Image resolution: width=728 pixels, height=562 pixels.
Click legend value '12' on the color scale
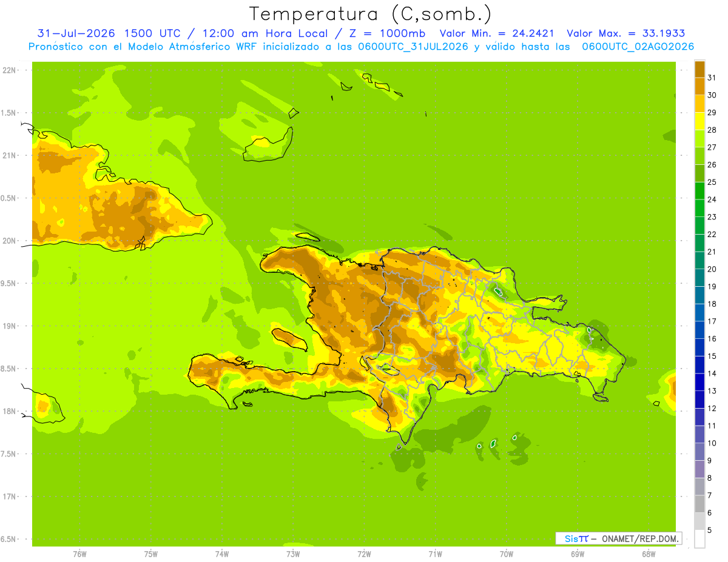pyautogui.click(x=712, y=408)
